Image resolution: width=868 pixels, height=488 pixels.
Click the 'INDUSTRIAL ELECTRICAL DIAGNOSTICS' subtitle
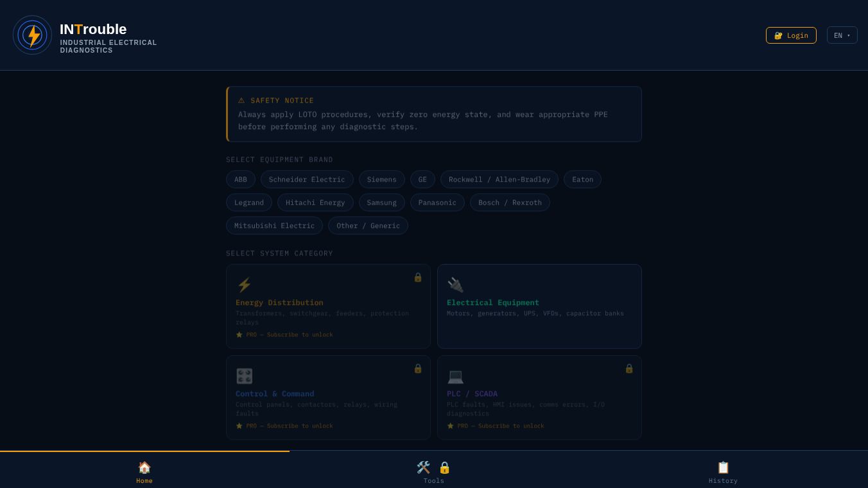point(108,46)
